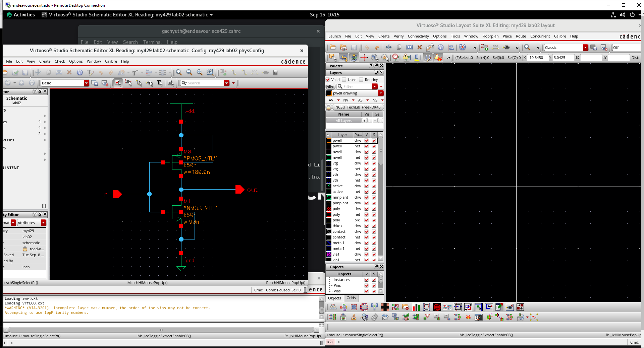
Task: Click the schematic Edit Text (T pencil) icon
Action: point(90,72)
